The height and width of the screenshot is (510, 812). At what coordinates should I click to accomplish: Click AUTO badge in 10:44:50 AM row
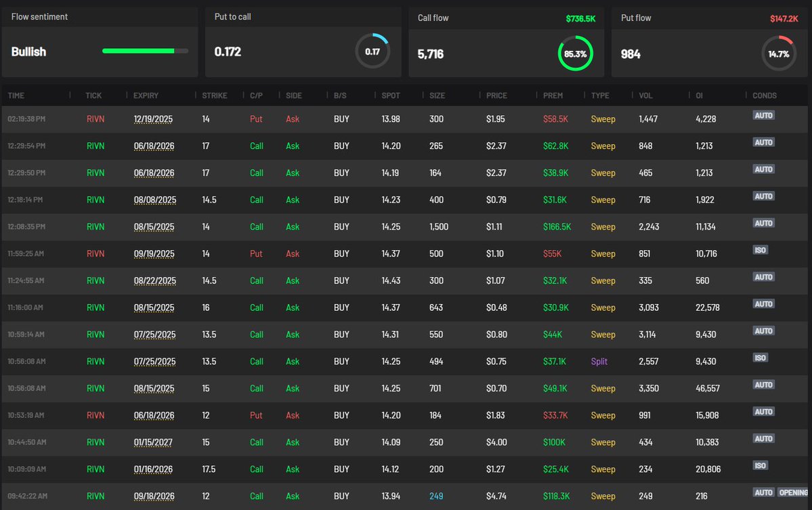tap(763, 439)
